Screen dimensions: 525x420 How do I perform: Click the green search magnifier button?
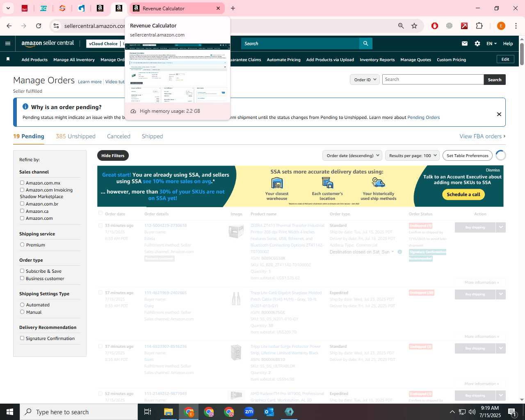point(365,43)
